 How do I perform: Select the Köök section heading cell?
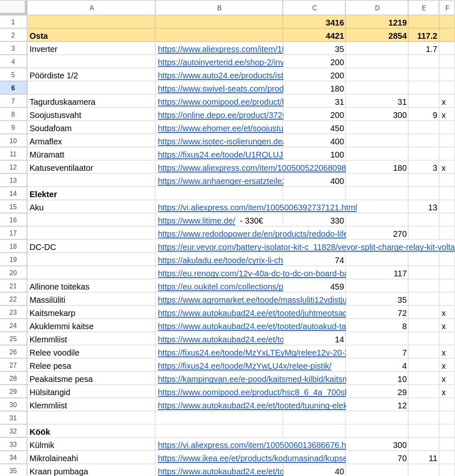(x=91, y=432)
